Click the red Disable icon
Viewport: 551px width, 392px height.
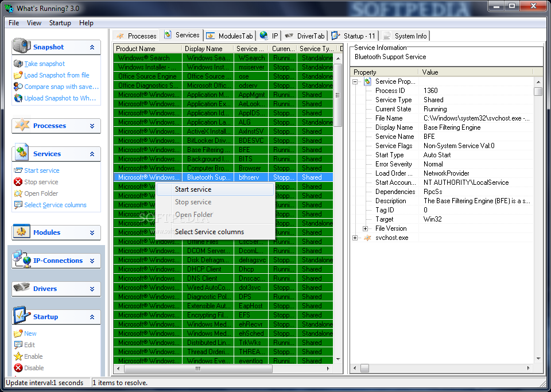click(x=18, y=368)
